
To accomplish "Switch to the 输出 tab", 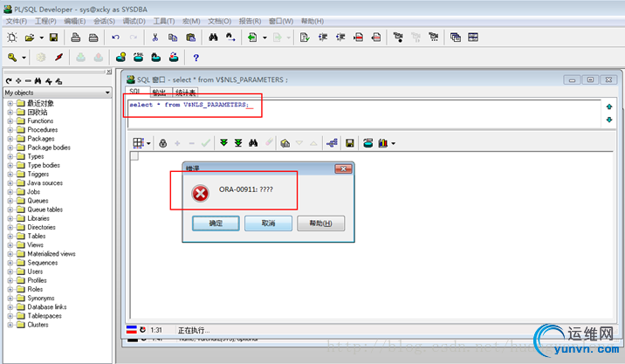I will (x=160, y=93).
